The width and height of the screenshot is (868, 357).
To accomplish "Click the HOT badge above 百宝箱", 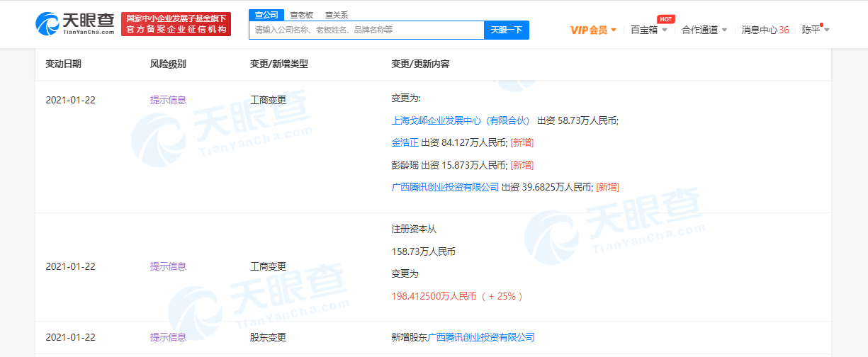I will (665, 19).
